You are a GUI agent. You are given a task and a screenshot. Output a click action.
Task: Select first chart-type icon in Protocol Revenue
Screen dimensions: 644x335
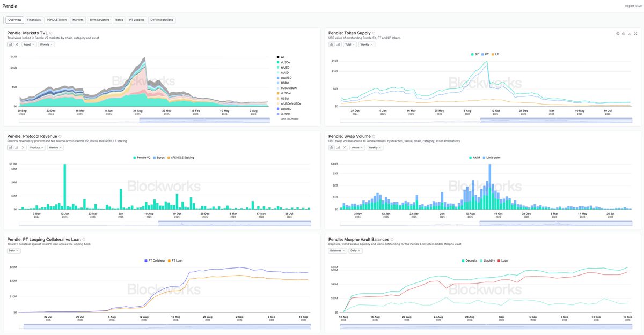10,147
